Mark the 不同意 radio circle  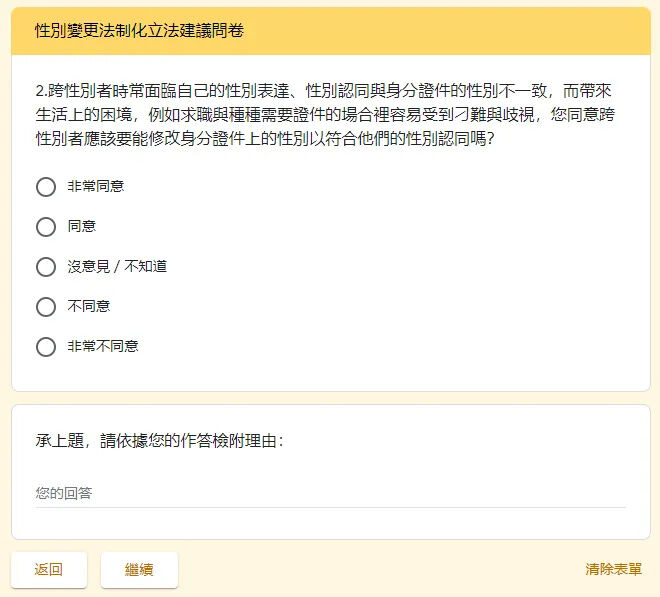point(46,307)
